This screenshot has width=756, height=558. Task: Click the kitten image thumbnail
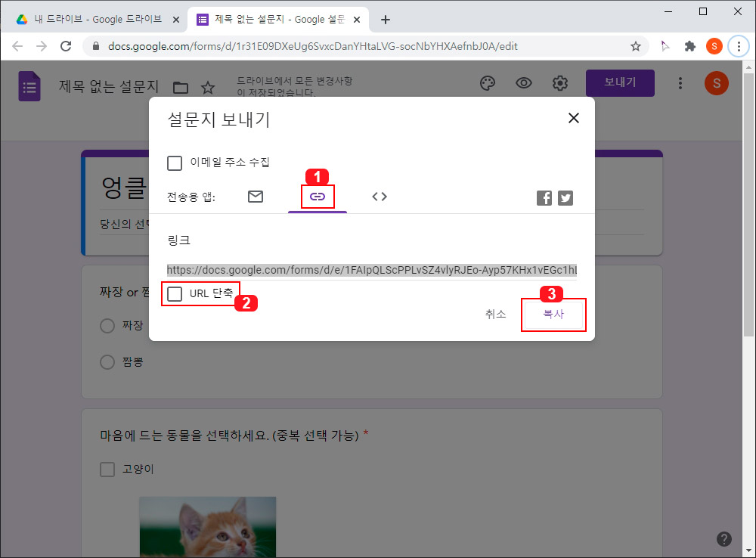coord(208,527)
